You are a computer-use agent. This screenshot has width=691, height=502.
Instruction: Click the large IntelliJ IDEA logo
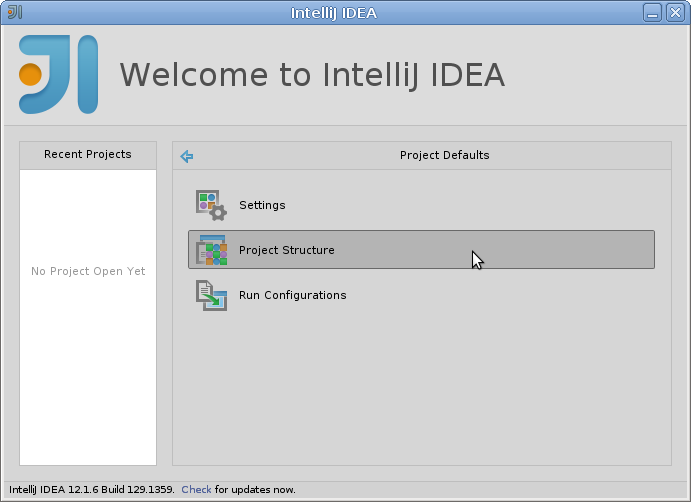(x=59, y=74)
